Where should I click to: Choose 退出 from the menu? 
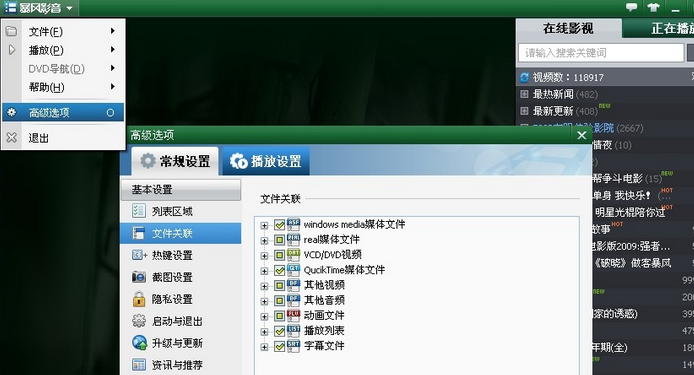63,138
